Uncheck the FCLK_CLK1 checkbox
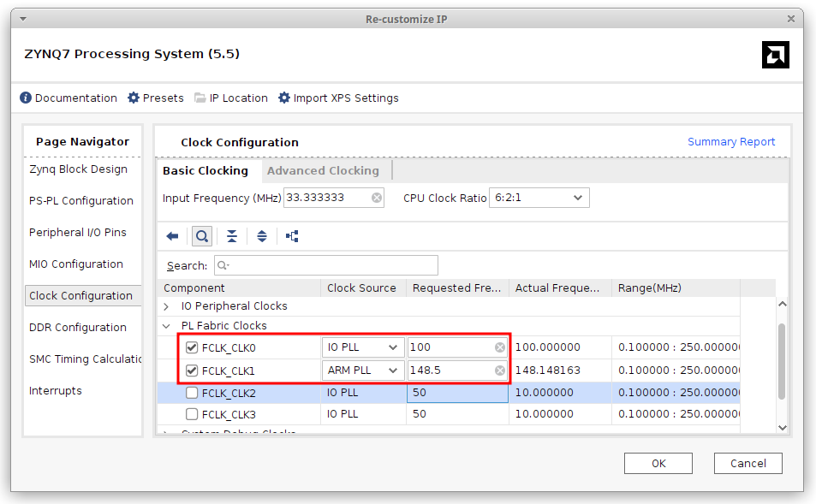Viewport: 816px width, 504px height. pyautogui.click(x=192, y=371)
